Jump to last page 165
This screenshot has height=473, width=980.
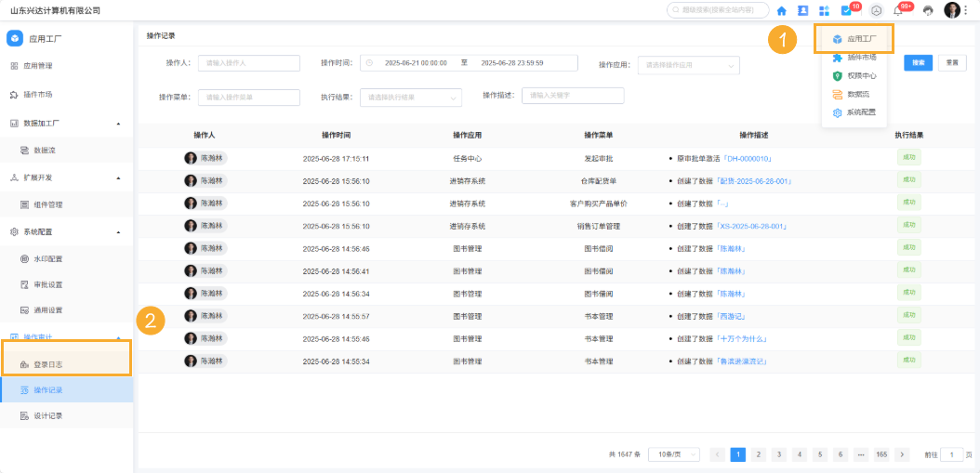pos(881,455)
